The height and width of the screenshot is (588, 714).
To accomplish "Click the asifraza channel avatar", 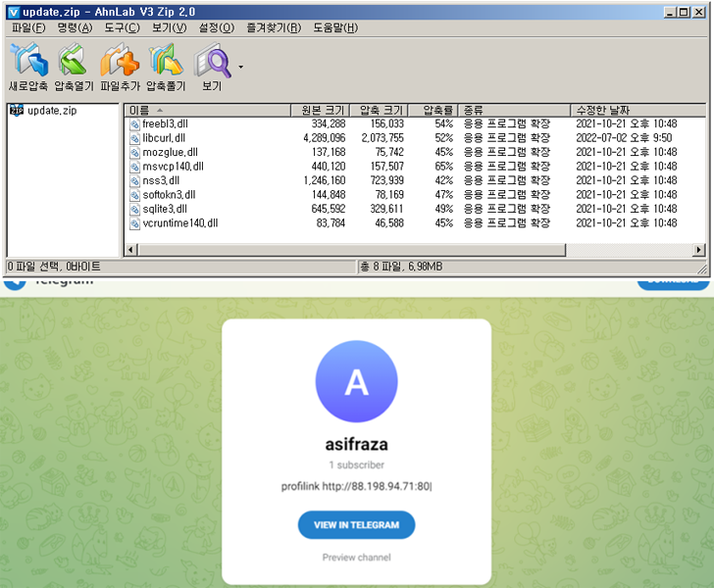I will (x=356, y=382).
